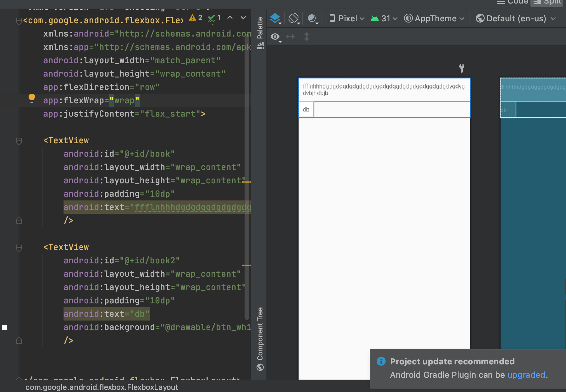Click the horizontal expand arrows icon

click(290, 37)
